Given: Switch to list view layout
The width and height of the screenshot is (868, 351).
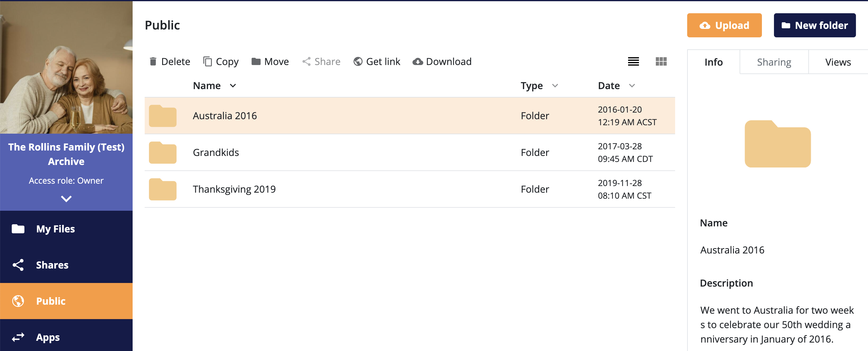Looking at the screenshot, I should click(x=633, y=62).
